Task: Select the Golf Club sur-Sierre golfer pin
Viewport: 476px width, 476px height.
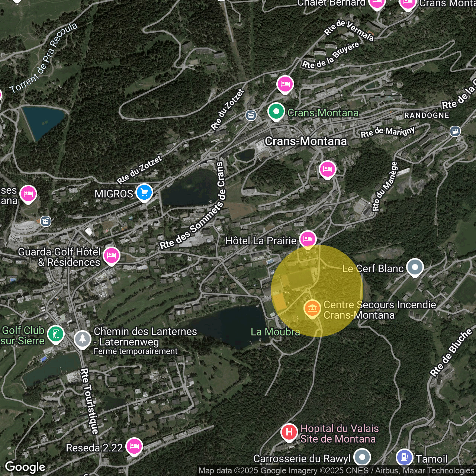Action: [x=56, y=334]
